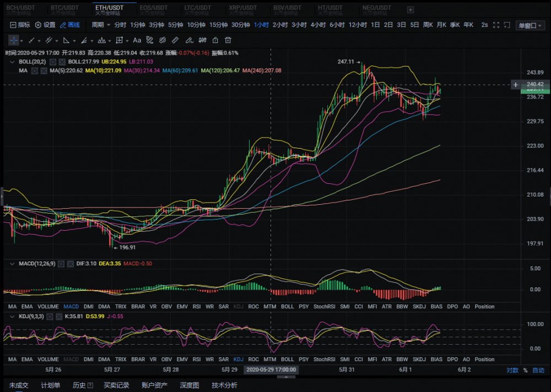Select the crosshair cursor tool
The width and height of the screenshot is (551, 392).
point(13,40)
